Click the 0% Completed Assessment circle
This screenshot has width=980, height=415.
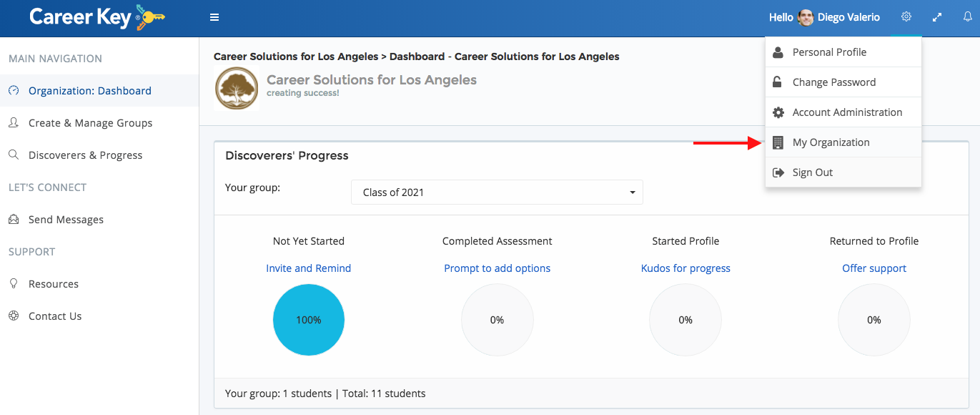click(498, 320)
